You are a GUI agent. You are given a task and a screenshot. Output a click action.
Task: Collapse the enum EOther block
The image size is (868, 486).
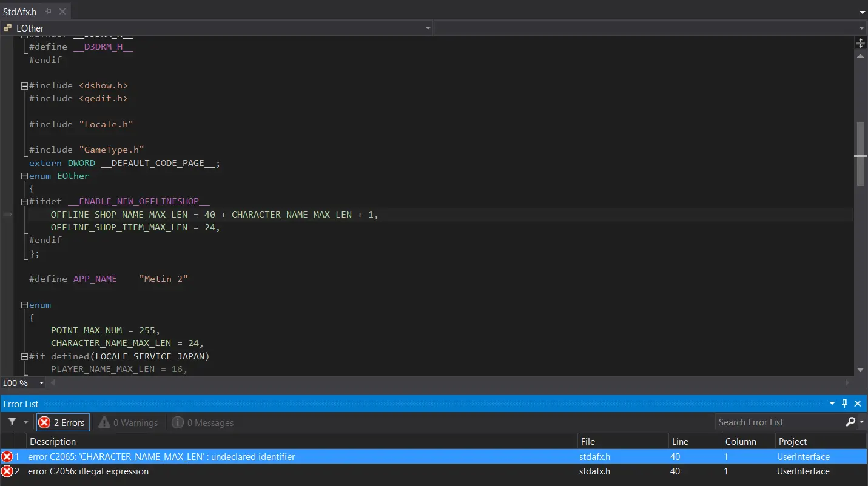24,176
